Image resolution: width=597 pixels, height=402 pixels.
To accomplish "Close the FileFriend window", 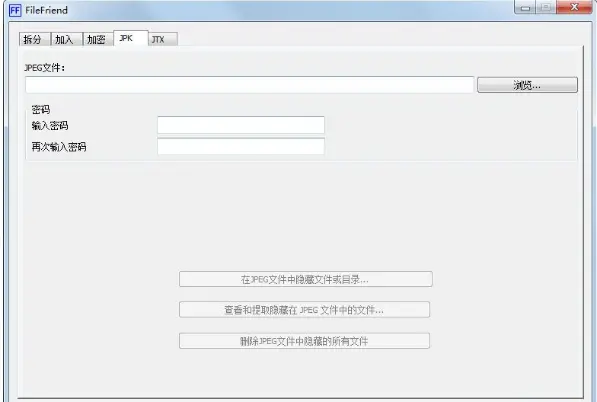I will click(575, 7).
